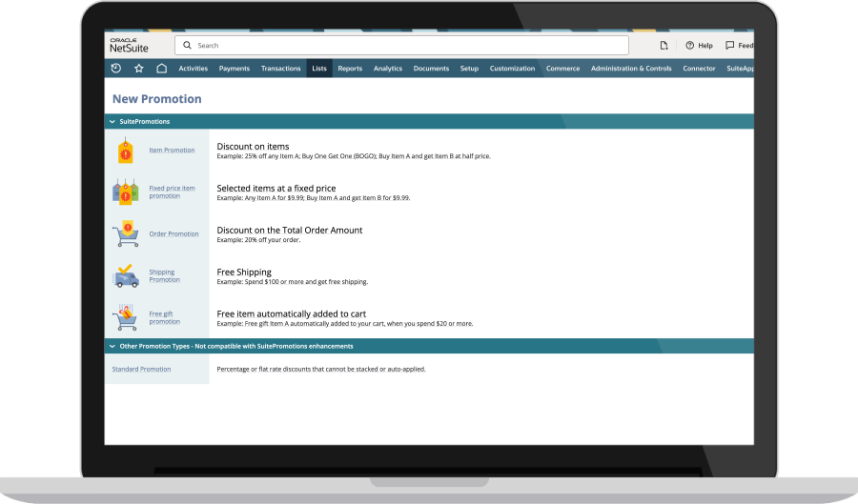Open the Recent Records history icon

point(116,69)
